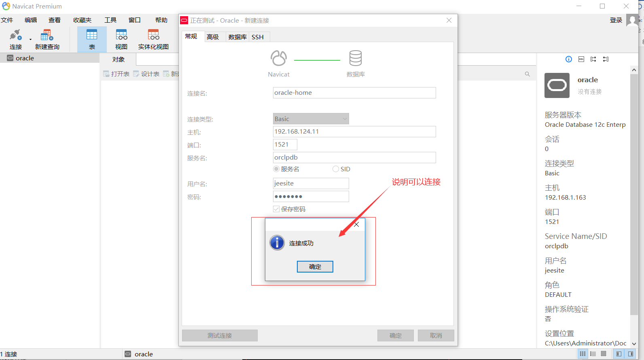Image resolution: width=644 pixels, height=360 pixels.
Task: Open the 帮助 menu
Action: tap(161, 20)
